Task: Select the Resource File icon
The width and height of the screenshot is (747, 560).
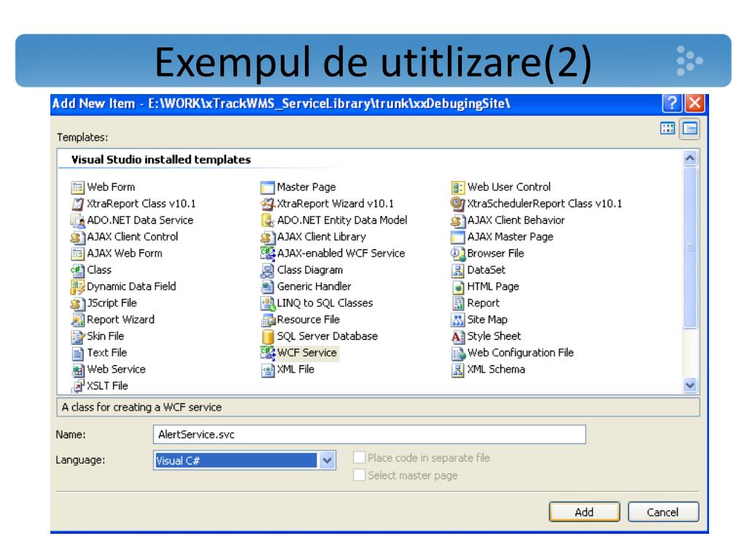Action: pos(268,320)
